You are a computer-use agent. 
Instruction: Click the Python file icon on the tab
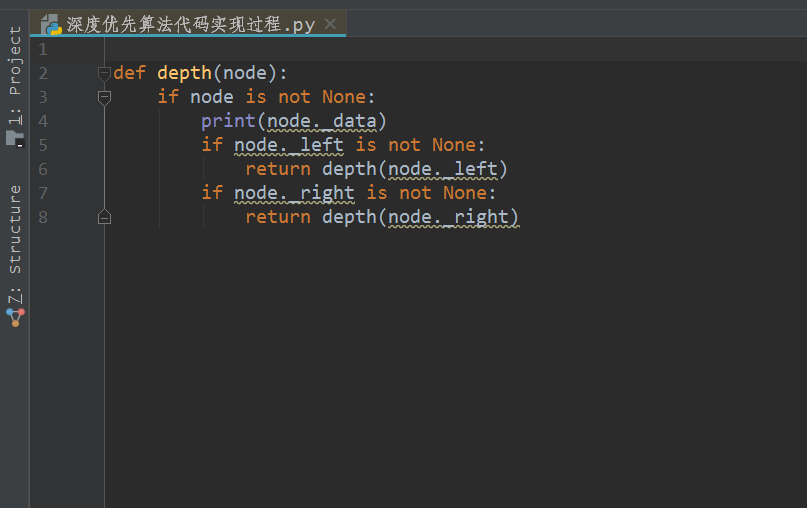click(x=51, y=24)
